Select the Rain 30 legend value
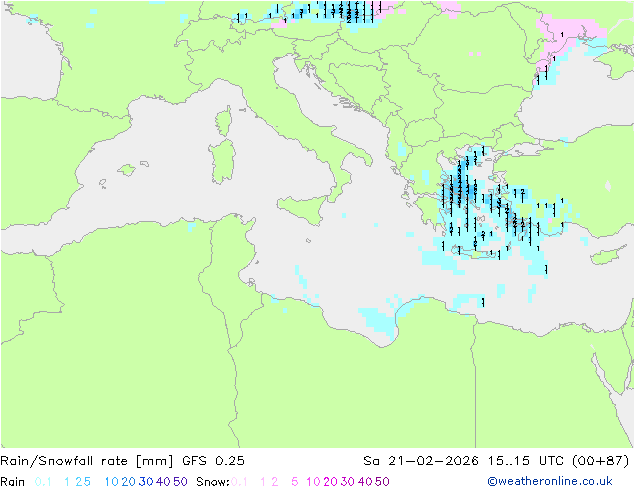Viewport: 634px width, 490px height. point(146,482)
